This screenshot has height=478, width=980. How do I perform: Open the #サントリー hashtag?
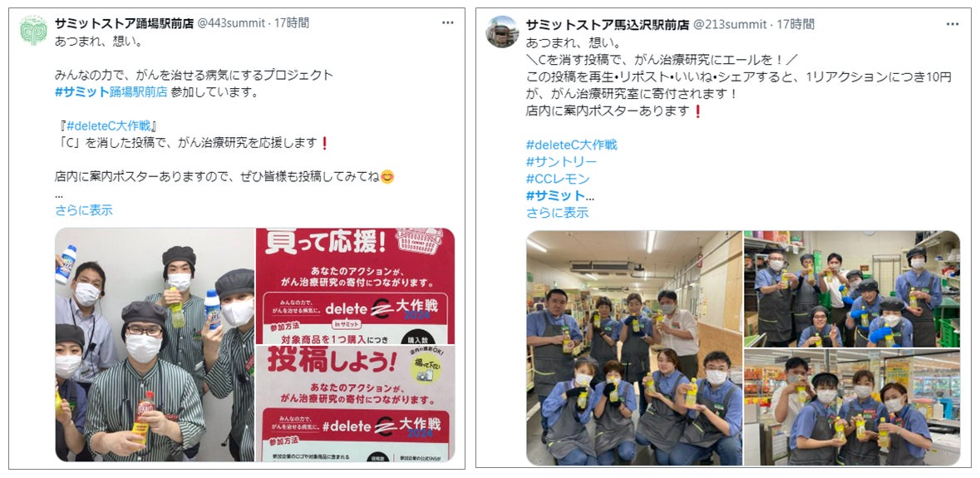click(561, 162)
